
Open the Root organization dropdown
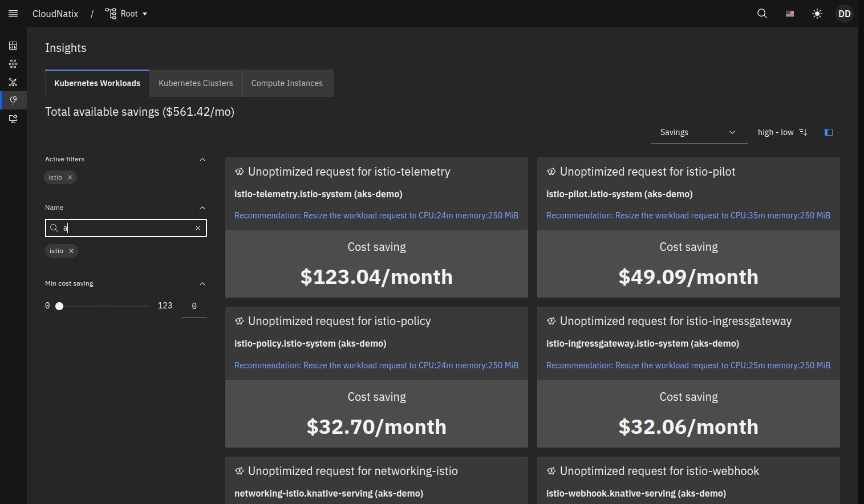127,14
